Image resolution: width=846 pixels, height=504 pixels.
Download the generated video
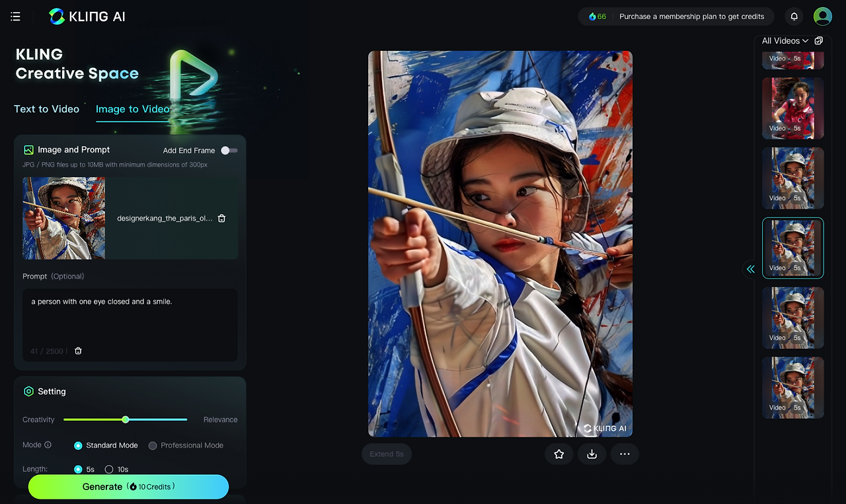point(592,454)
